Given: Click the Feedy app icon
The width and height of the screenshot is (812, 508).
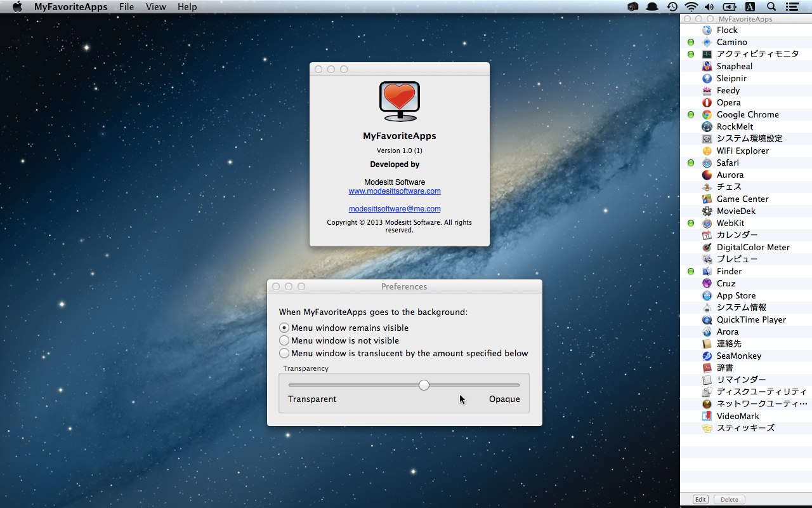Looking at the screenshot, I should coord(707,91).
